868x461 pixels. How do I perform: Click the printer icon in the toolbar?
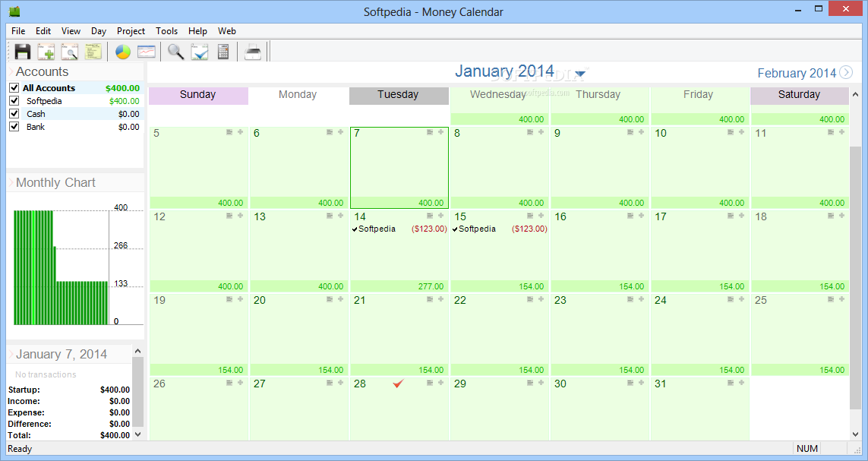tap(252, 52)
